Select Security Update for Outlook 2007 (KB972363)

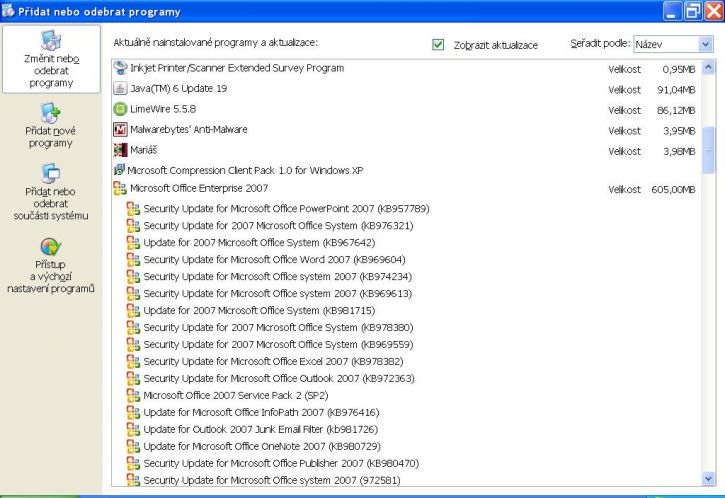[279, 378]
